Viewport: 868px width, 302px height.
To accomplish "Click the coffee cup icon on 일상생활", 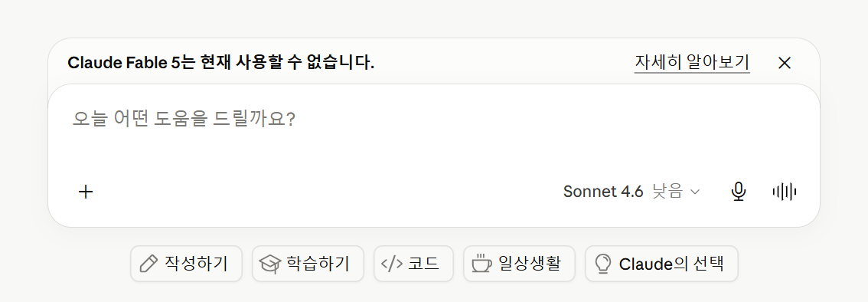I will (x=481, y=264).
